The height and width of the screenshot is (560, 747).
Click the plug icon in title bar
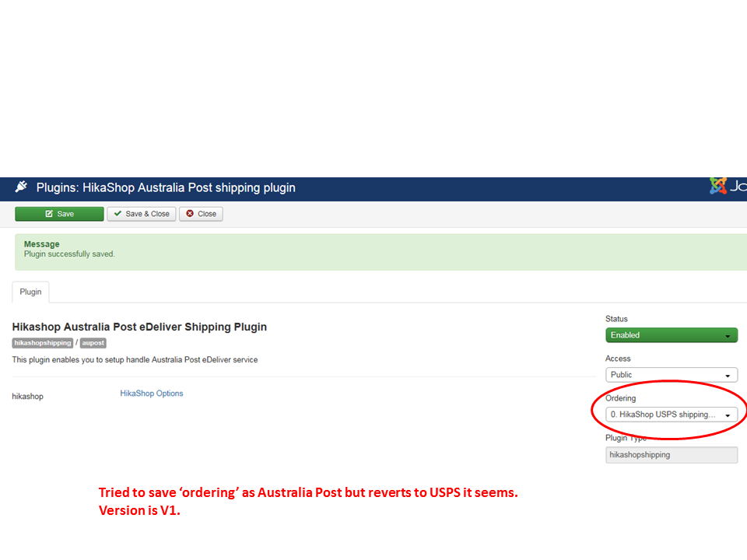tap(21, 187)
